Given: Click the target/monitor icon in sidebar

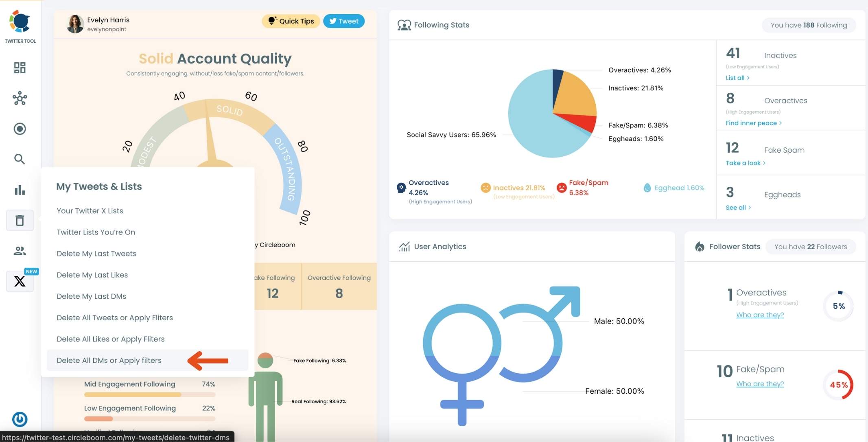Looking at the screenshot, I should [20, 129].
